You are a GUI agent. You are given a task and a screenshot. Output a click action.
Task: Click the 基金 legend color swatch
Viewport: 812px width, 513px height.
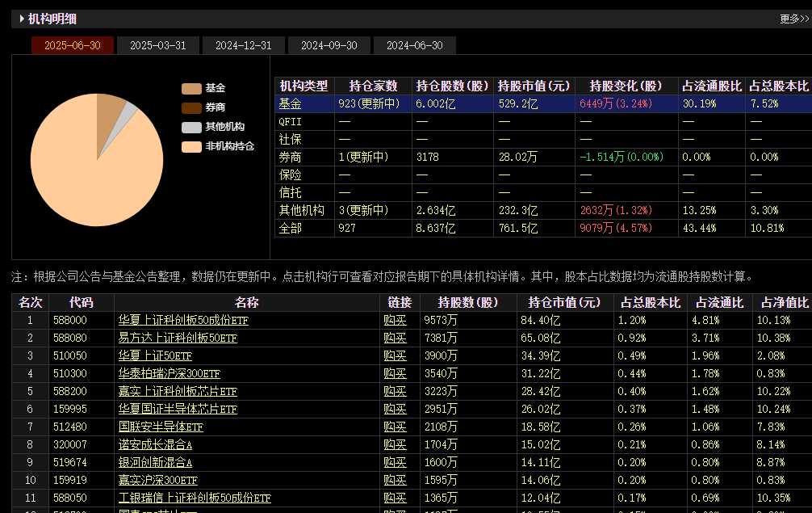[191, 89]
